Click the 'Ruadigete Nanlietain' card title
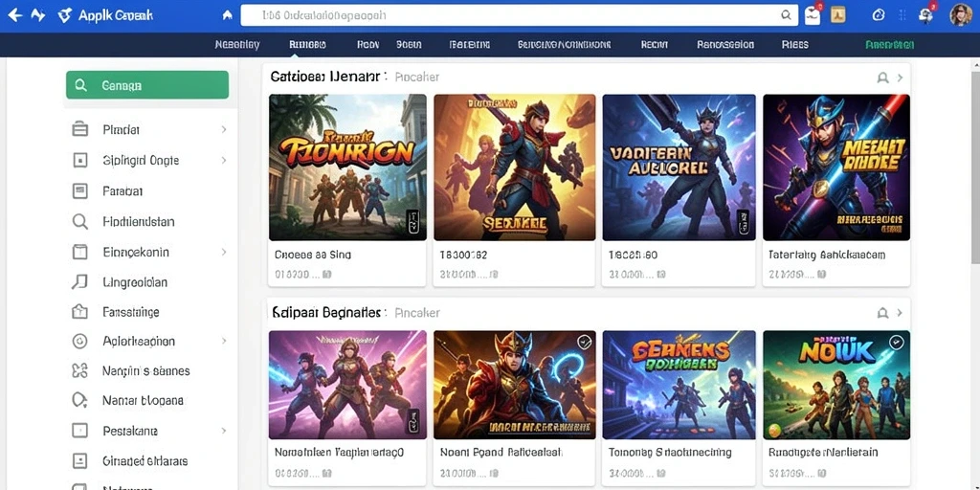The image size is (980, 490). pos(823,452)
